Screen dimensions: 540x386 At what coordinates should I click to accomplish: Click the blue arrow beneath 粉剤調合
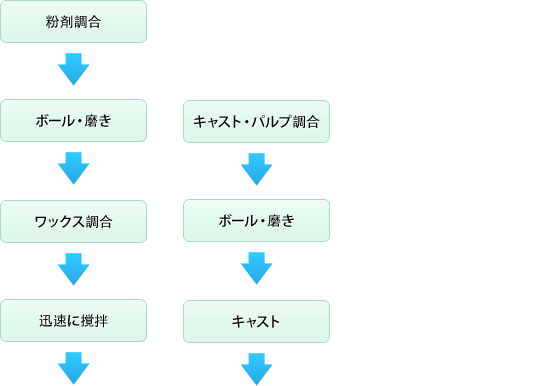click(x=73, y=69)
